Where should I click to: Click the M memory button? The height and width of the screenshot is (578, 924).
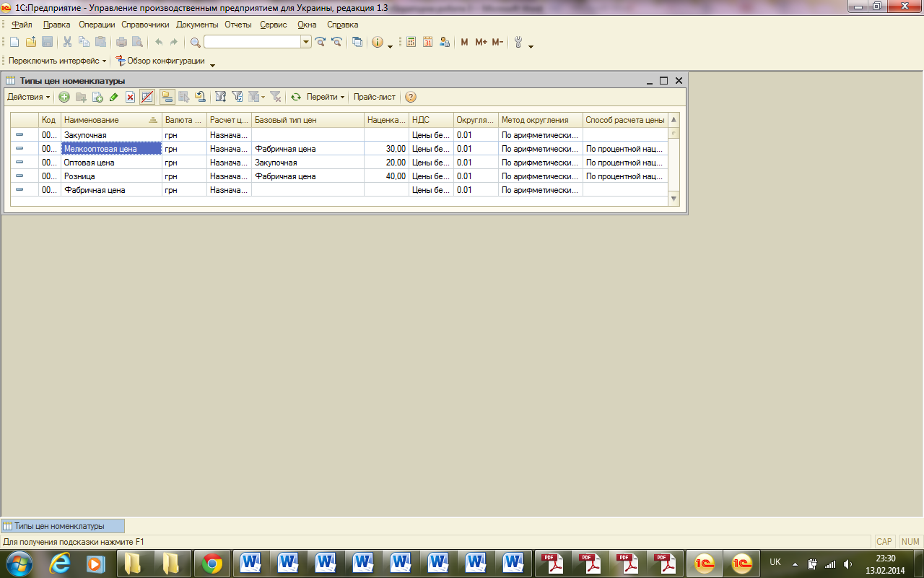click(464, 43)
